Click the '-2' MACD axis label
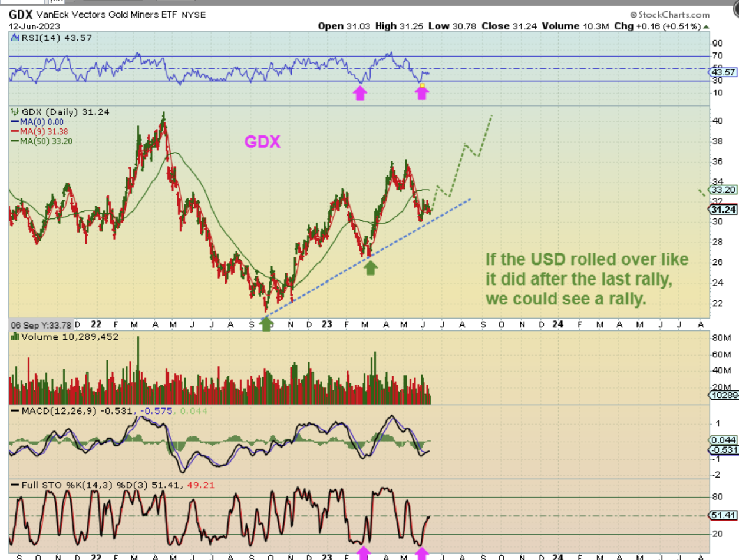Image resolution: width=739 pixels, height=560 pixels. pos(717,475)
